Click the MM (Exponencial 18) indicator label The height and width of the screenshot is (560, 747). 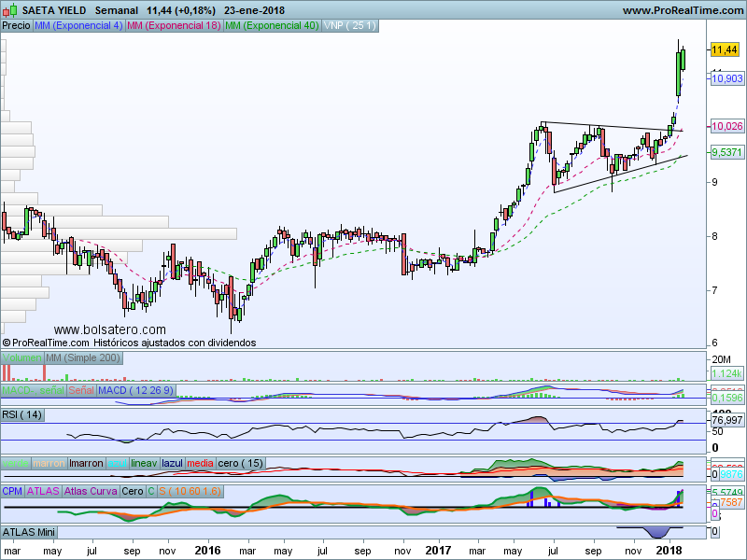point(174,25)
